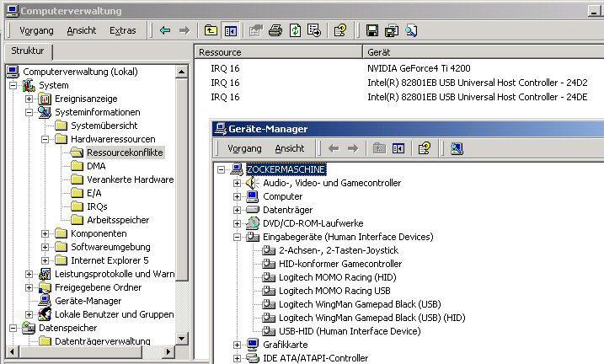Expand the Grafikkarte category
Image resolution: width=604 pixels, height=364 pixels.
237,345
